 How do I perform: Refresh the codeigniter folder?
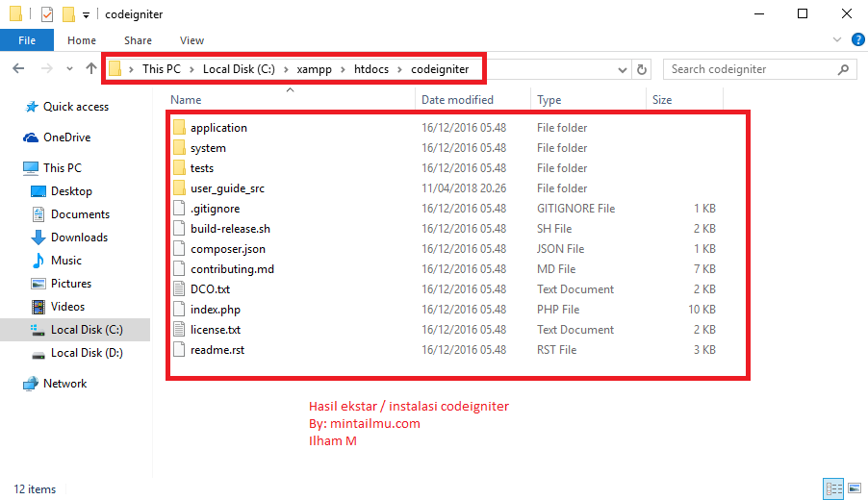[642, 69]
